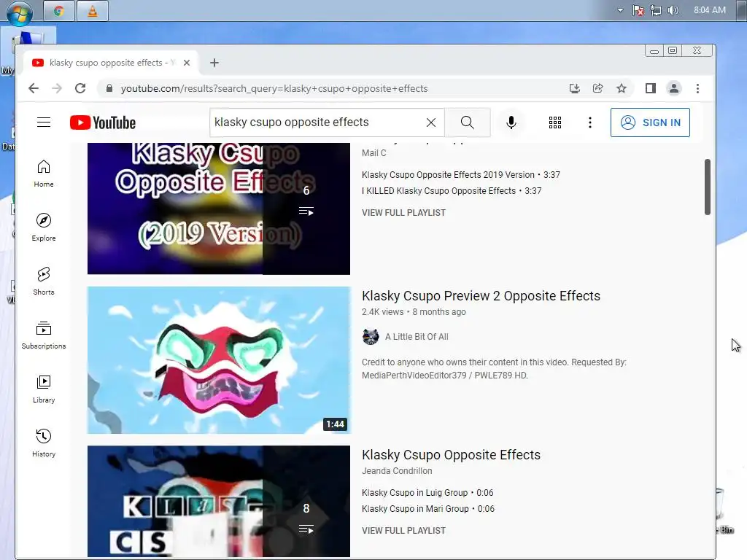747x560 pixels.
Task: Open the Windows Start orb
Action: [20, 12]
